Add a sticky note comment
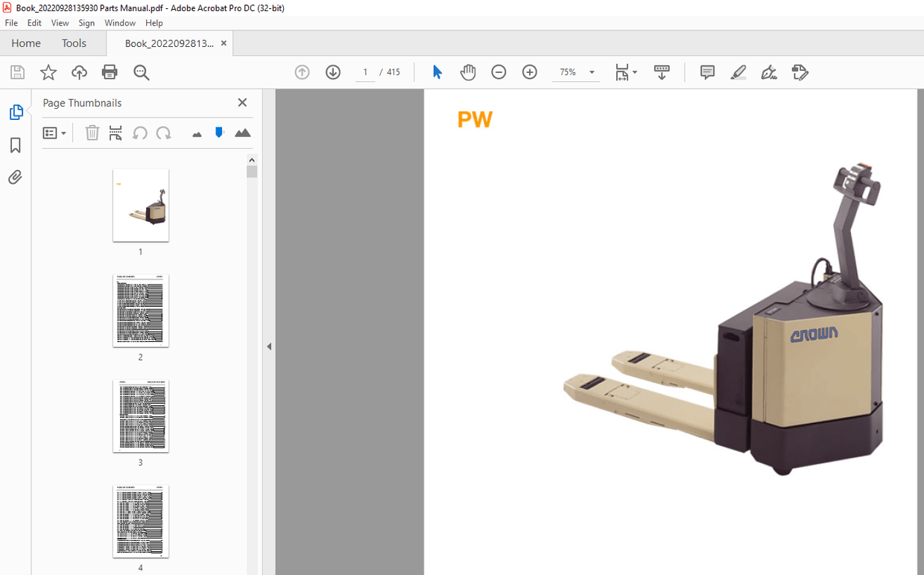924x575 pixels. tap(706, 72)
